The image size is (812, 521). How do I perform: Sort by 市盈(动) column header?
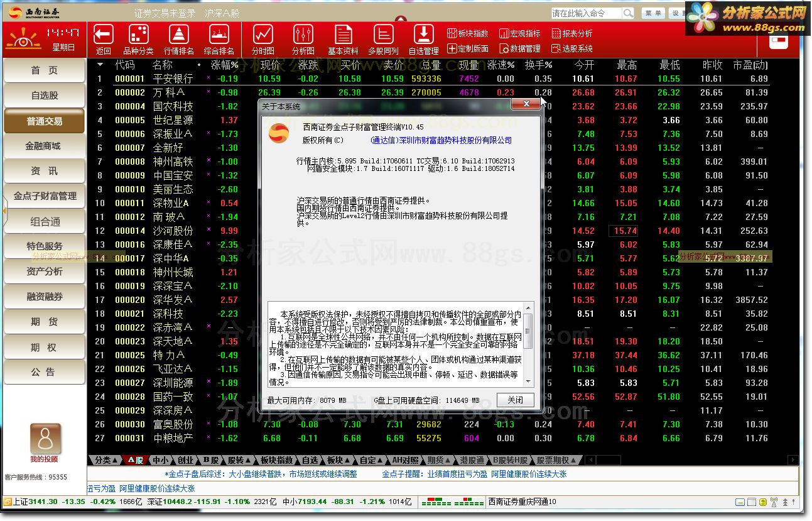750,65
